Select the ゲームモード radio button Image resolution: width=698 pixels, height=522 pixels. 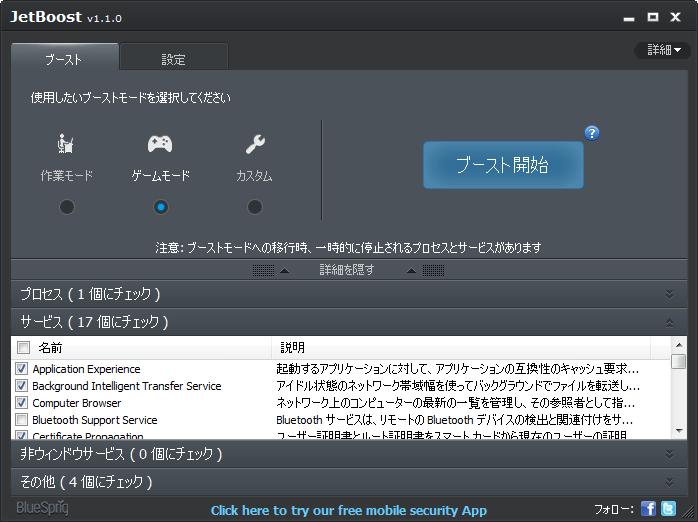pos(161,207)
